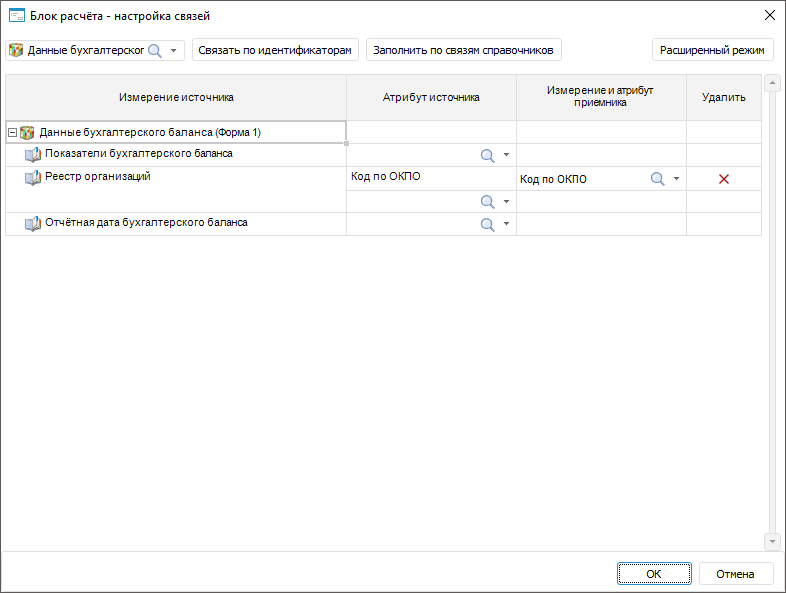Click the scroll down arrow of the table scrollbar
Image resolution: width=786 pixels, height=593 pixels.
coord(771,541)
